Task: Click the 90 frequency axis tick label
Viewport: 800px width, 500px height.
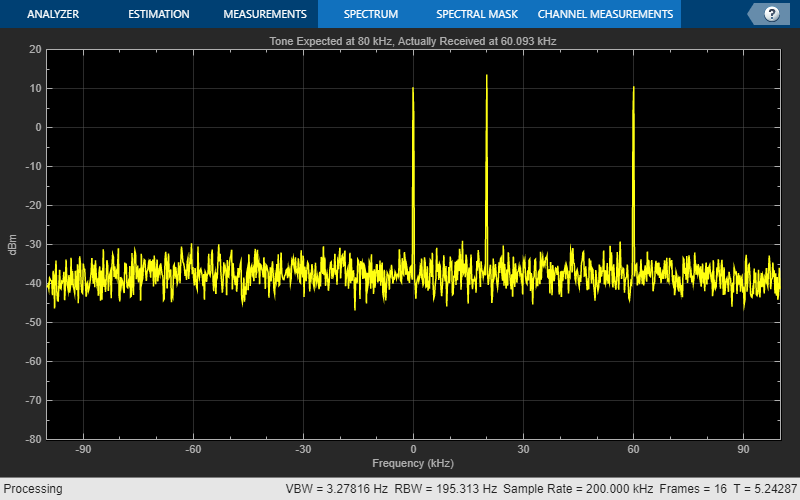Action: click(x=743, y=449)
